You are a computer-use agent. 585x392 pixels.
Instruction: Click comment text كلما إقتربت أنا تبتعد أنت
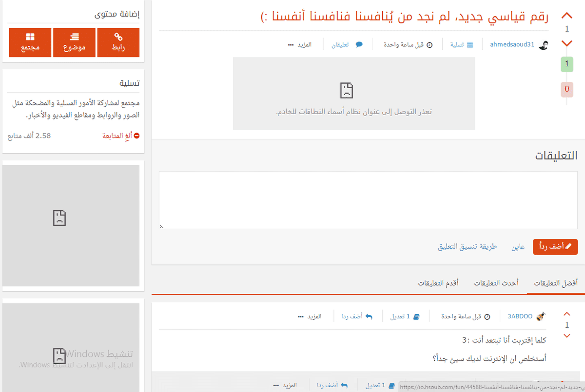(505, 340)
